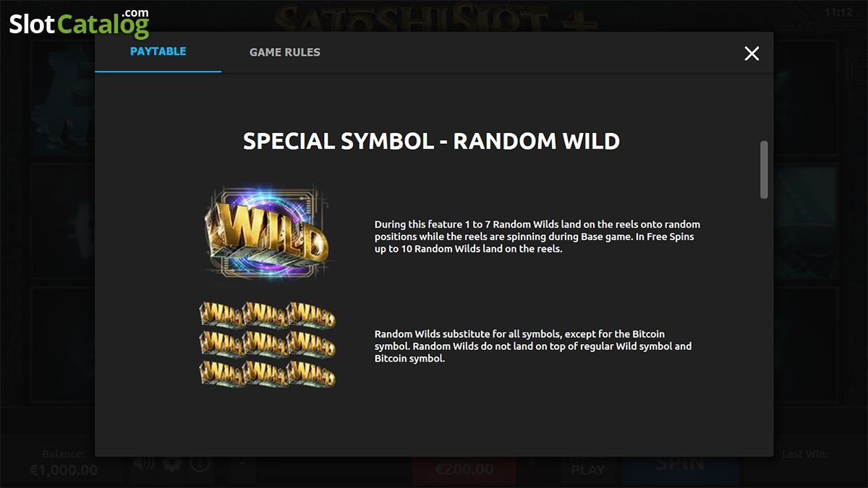The width and height of the screenshot is (868, 488).
Task: Switch to the GAME RULES tab
Action: 285,52
